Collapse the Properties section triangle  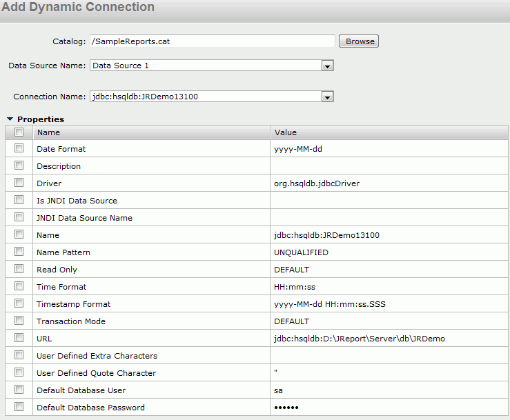pos(10,119)
